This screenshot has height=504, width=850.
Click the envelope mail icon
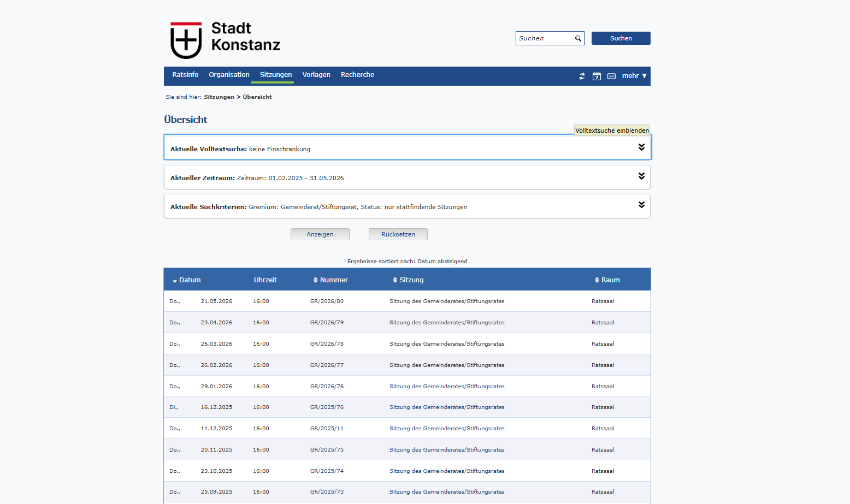(x=611, y=76)
